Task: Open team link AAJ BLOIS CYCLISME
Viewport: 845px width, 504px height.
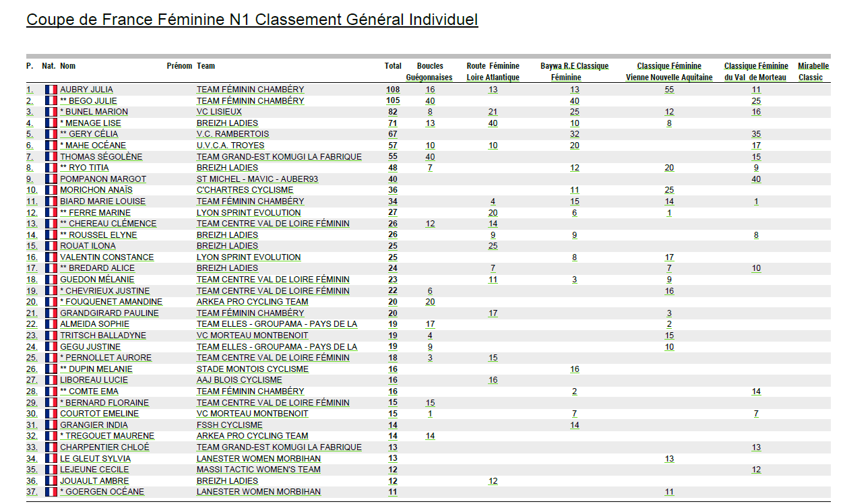Action: click(239, 380)
